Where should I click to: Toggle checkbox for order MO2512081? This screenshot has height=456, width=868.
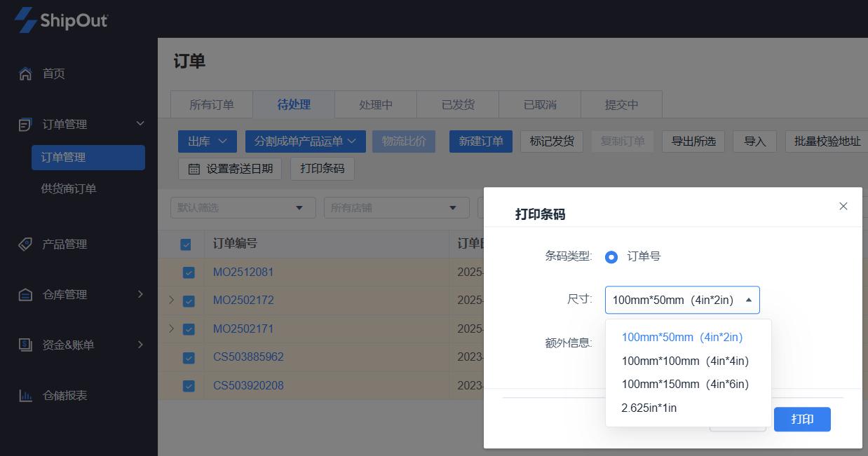click(x=189, y=272)
